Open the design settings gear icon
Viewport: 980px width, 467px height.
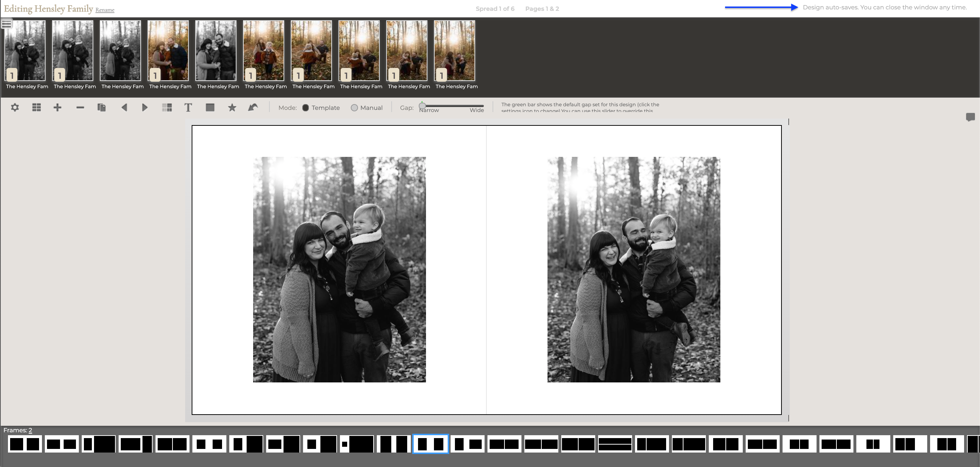point(15,108)
